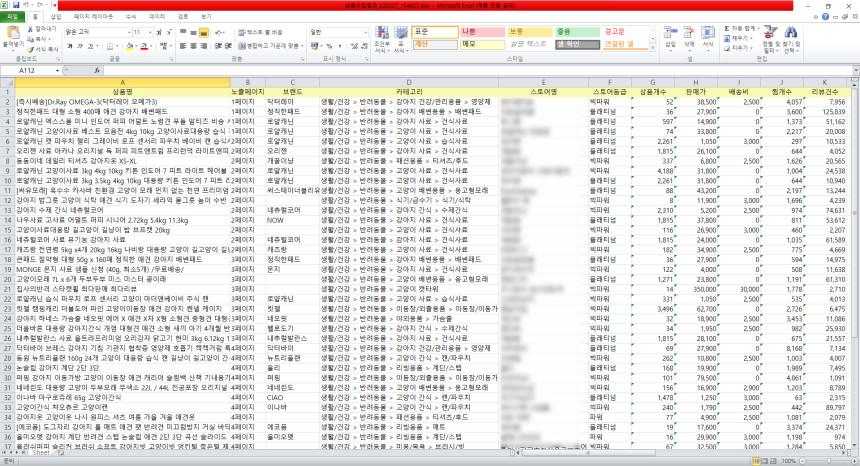Image resolution: width=860 pixels, height=466 pixels.
Task: Open the File (파일) tab
Action: pyautogui.click(x=12, y=17)
